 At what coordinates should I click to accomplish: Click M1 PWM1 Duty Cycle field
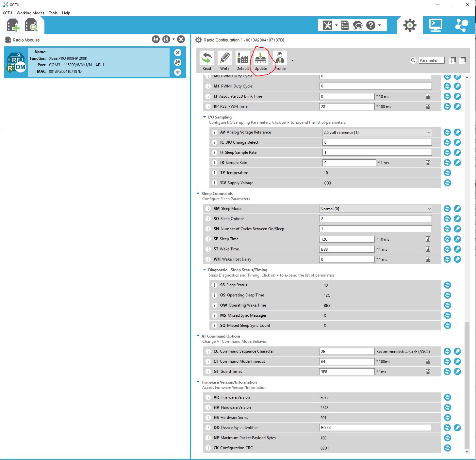[x=375, y=86]
